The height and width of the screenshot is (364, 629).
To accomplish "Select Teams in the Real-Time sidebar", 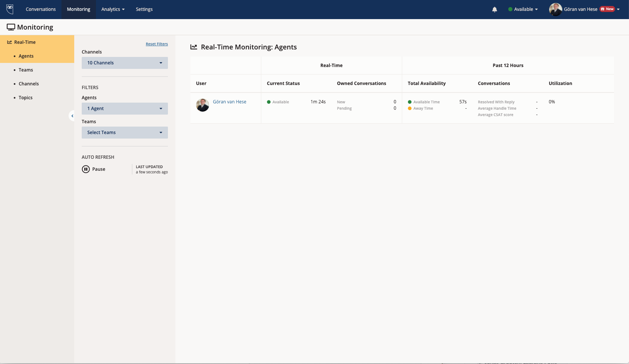I will 26,70.
